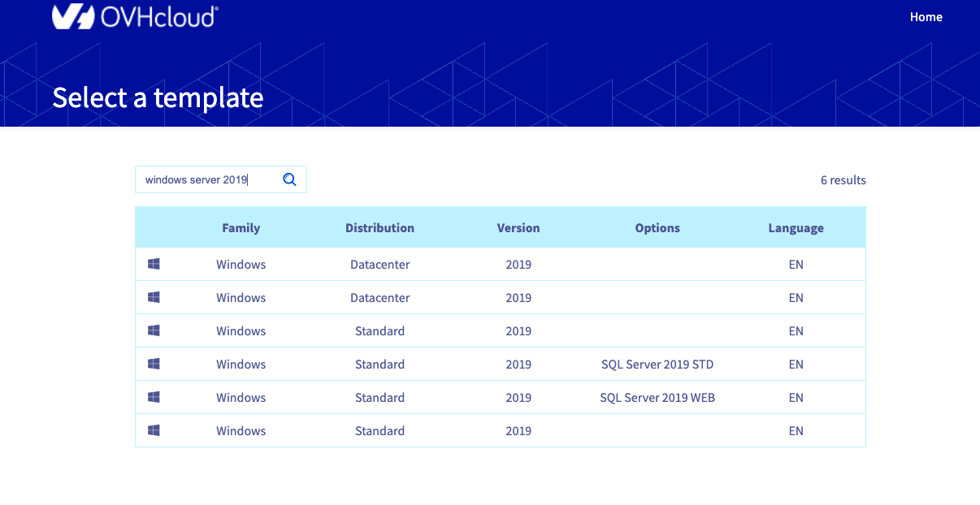Click Windows icon in SQL Server 2019 STD row
This screenshot has width=980, height=505.
[x=154, y=364]
